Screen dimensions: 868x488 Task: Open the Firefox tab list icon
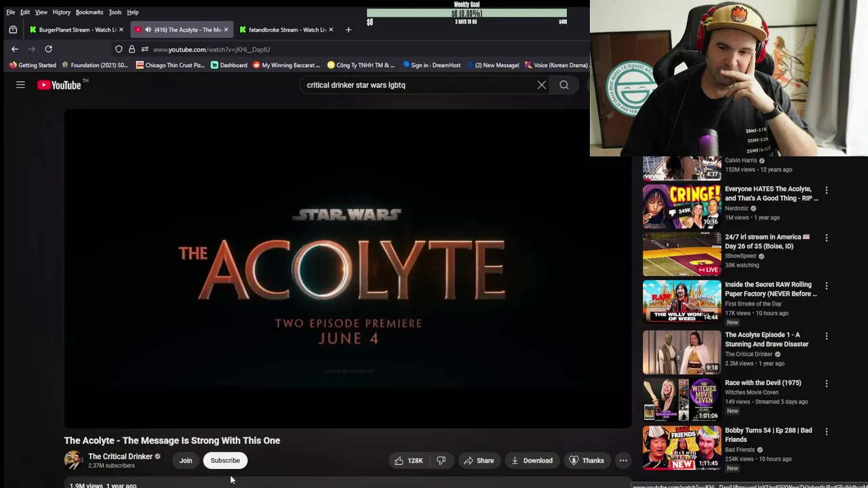point(13,30)
